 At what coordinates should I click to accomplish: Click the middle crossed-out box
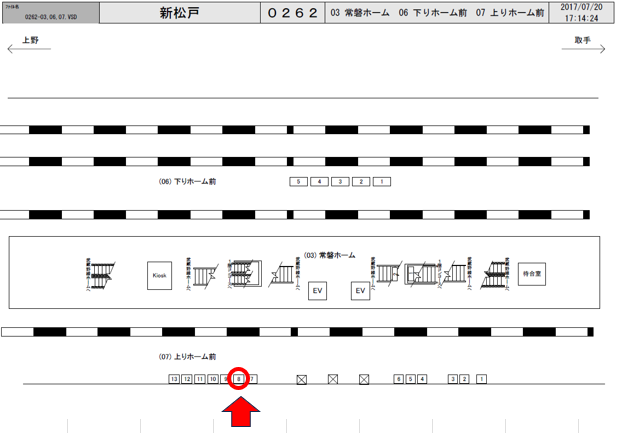click(333, 379)
